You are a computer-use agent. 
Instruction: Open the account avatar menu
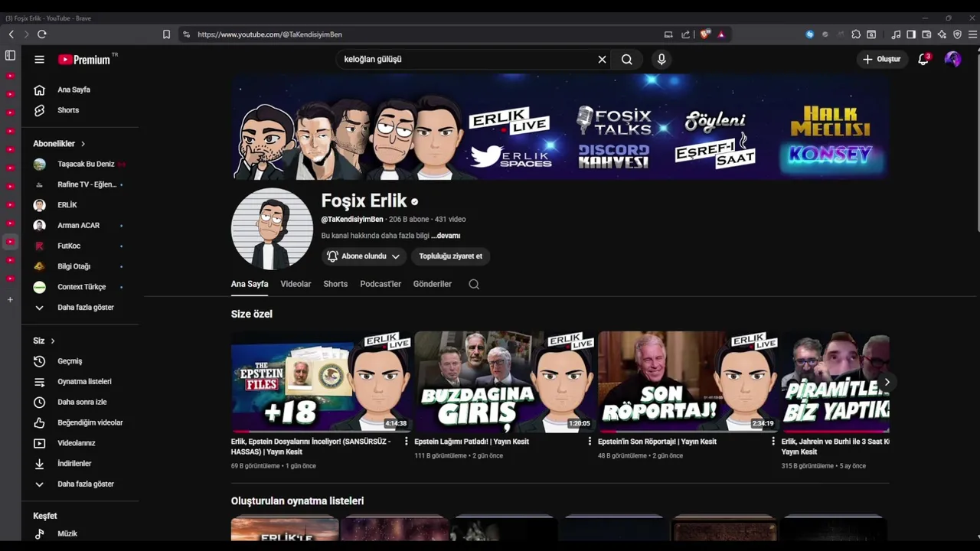click(952, 59)
